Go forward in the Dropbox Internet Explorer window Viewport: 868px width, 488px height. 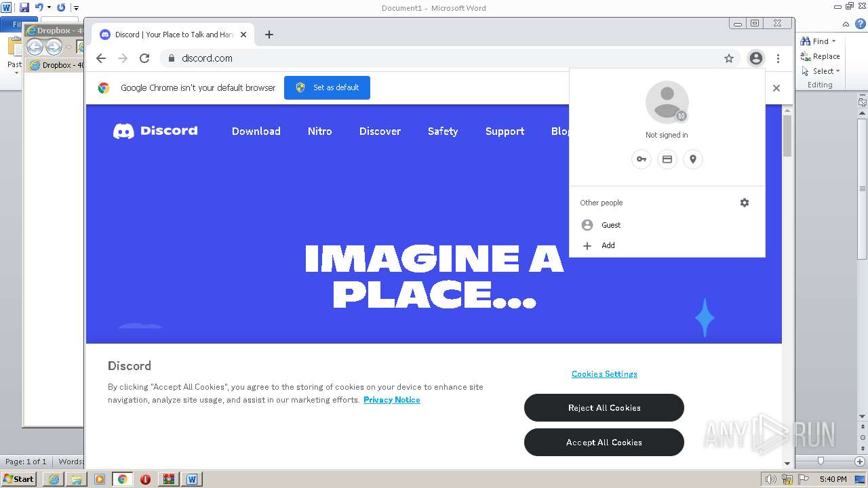coord(54,47)
